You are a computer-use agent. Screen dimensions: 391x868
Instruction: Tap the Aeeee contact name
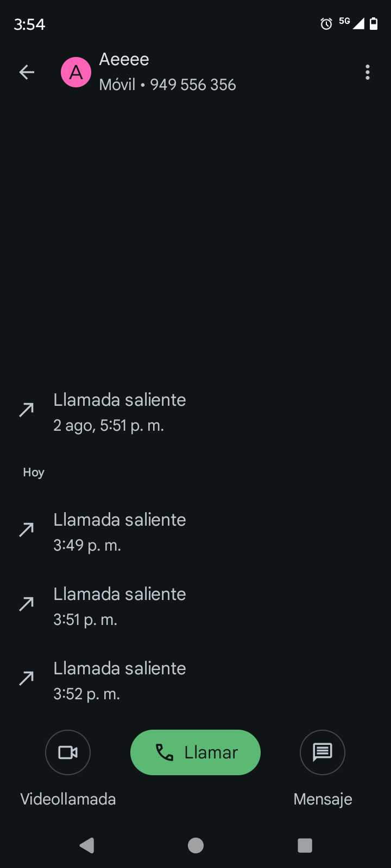pos(124,59)
